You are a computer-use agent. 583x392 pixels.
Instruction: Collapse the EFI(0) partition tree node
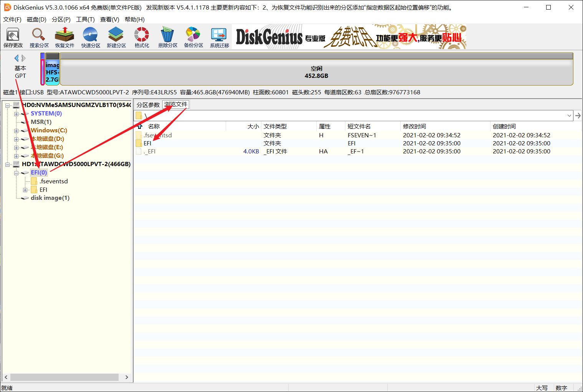click(x=16, y=173)
